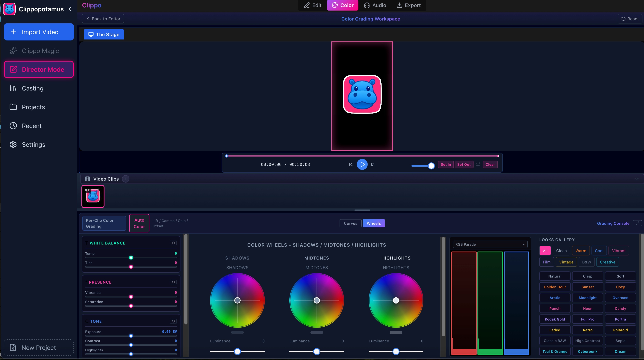Filter looks by Creative
The width and height of the screenshot is (644, 360).
pos(607,262)
